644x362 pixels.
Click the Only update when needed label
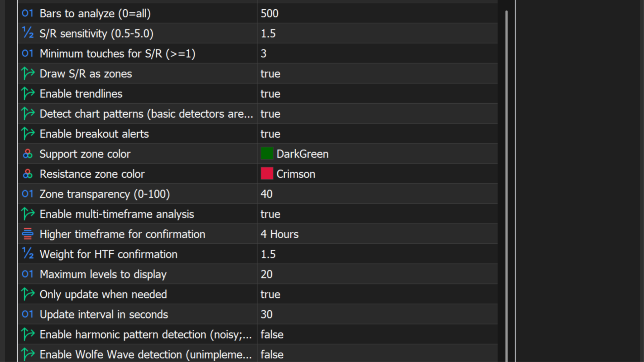103,294
